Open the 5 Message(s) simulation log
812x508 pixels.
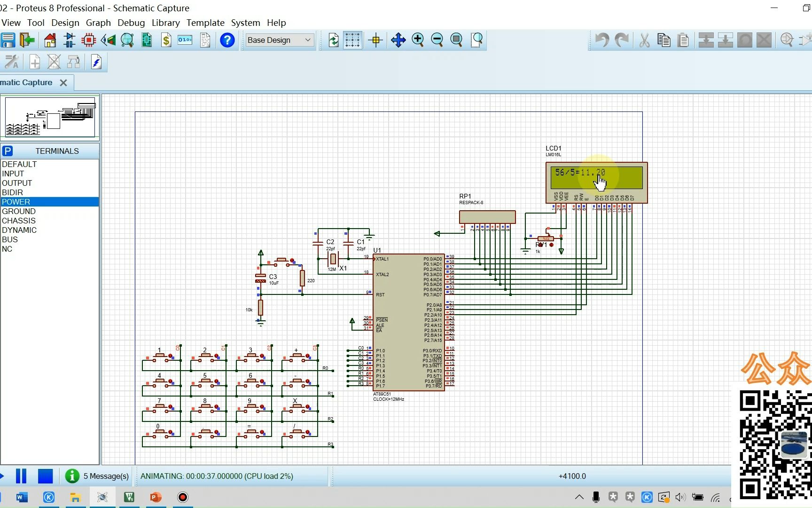(97, 476)
